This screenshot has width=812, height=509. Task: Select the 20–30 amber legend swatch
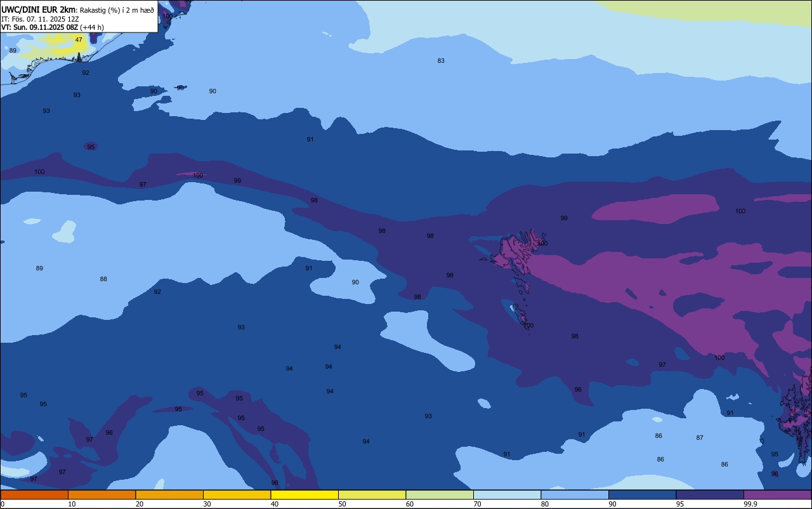[x=169, y=494]
